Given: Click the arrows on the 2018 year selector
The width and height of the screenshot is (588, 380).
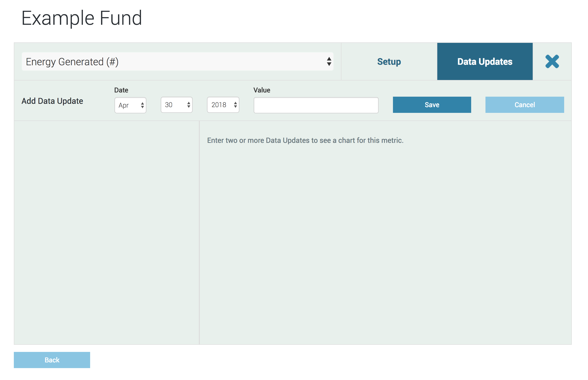Looking at the screenshot, I should click(x=235, y=105).
